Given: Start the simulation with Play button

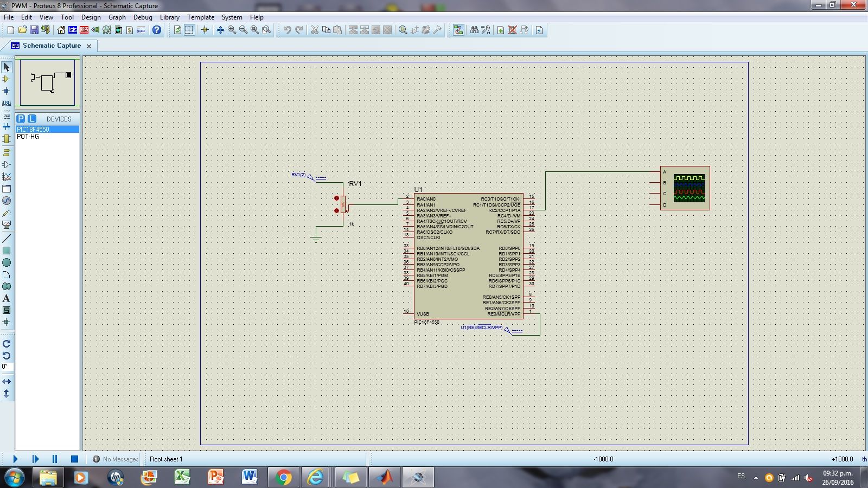Looking at the screenshot, I should coord(15,459).
